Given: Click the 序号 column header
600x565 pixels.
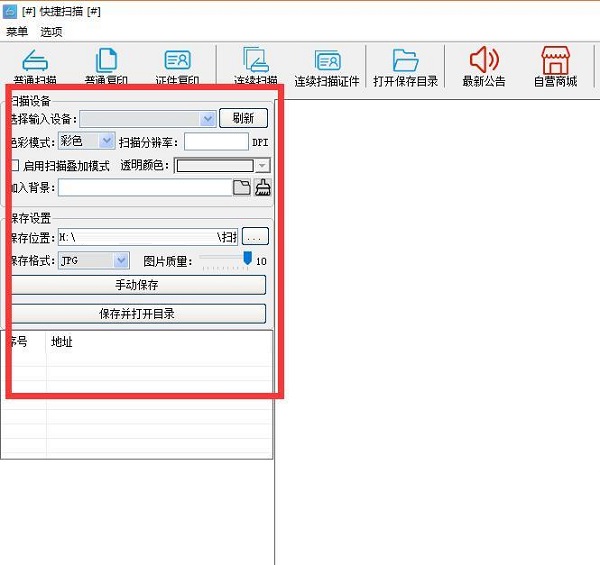Looking at the screenshot, I should (x=18, y=342).
